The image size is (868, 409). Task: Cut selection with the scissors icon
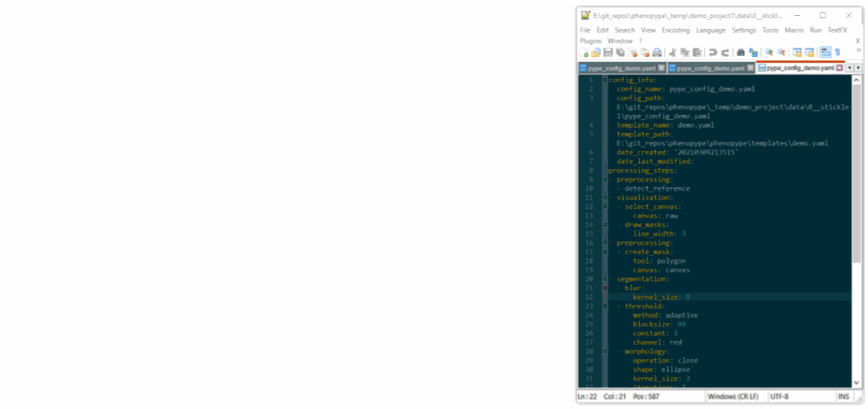click(x=673, y=53)
